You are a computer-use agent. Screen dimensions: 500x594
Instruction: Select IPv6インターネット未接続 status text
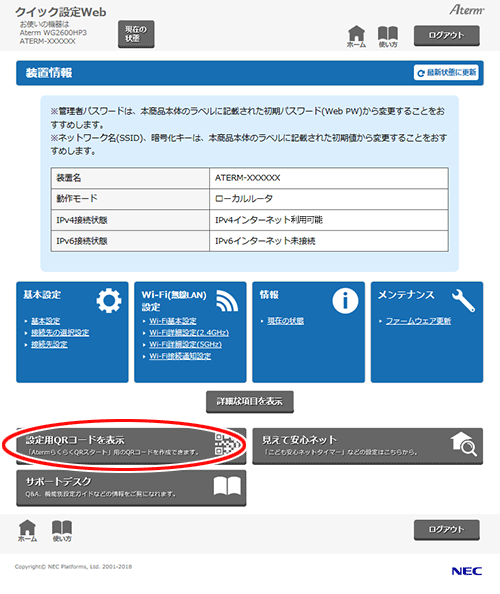(265, 241)
